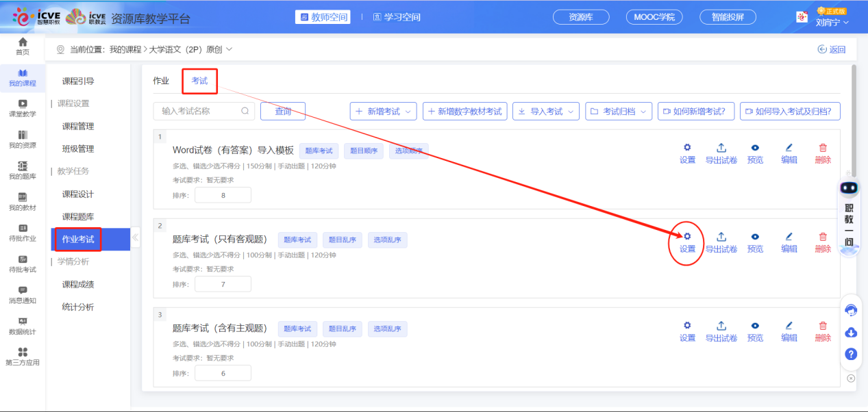This screenshot has height=412, width=868.
Task: Open 我的题库 in left sidebar
Action: (x=23, y=170)
